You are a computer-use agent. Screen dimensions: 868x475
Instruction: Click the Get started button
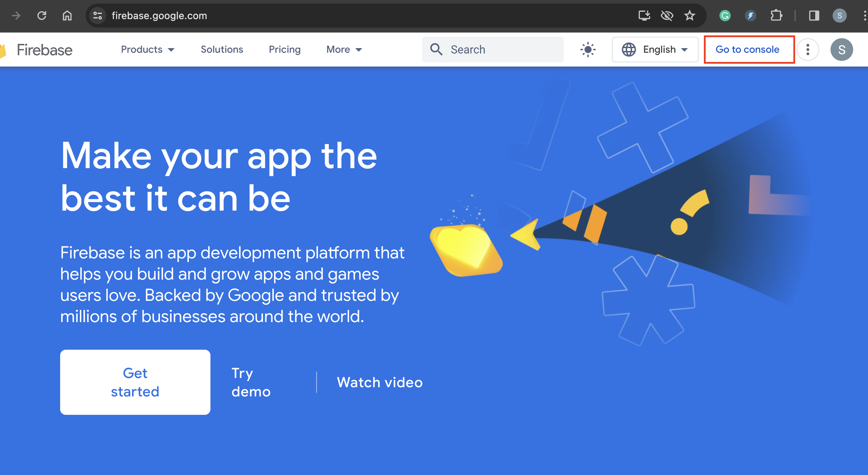tap(135, 382)
